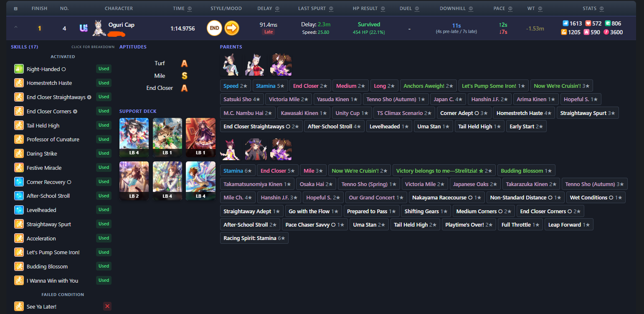The image size is (644, 314).
Task: Click the green Right-Handed skill icon
Action: (x=18, y=69)
